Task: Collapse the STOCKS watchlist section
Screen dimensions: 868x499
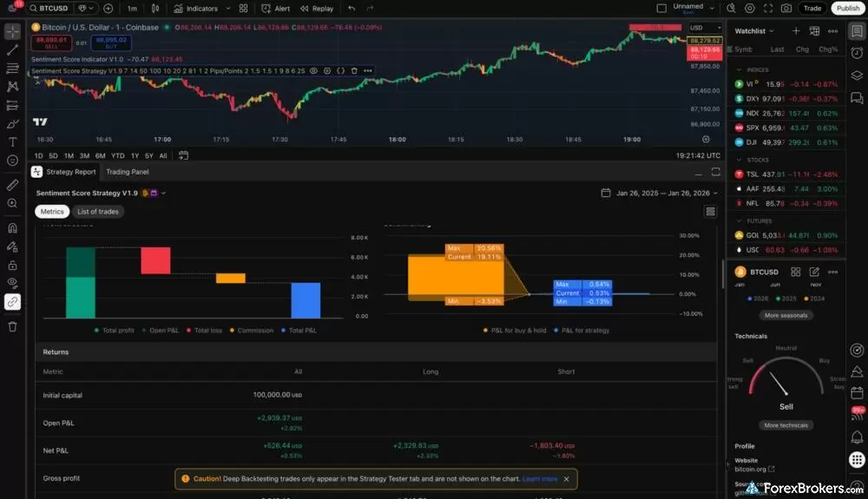Action: [739, 160]
